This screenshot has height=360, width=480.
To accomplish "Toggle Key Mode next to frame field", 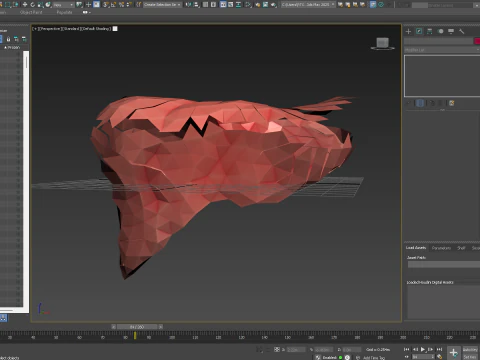I will 407,357.
